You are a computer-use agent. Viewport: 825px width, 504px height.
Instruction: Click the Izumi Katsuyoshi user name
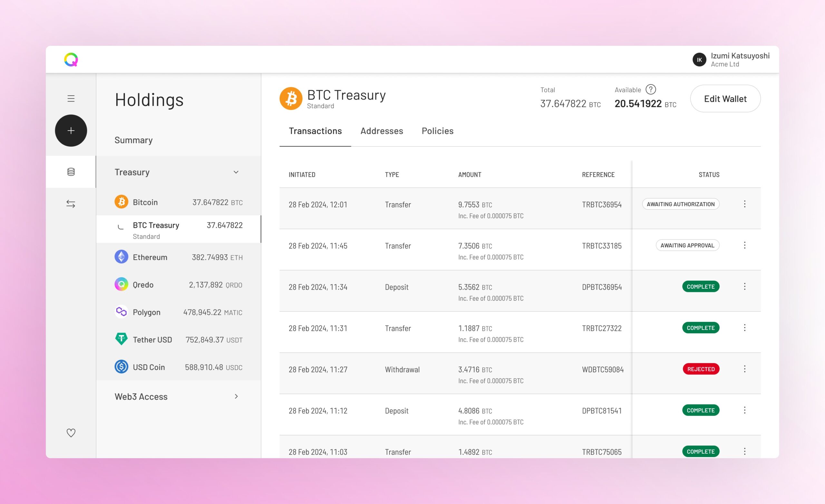click(740, 56)
